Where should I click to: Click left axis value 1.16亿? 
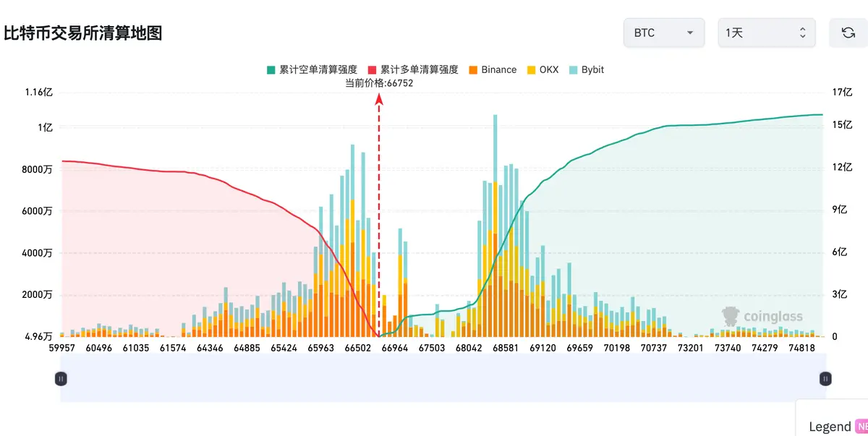coord(39,92)
